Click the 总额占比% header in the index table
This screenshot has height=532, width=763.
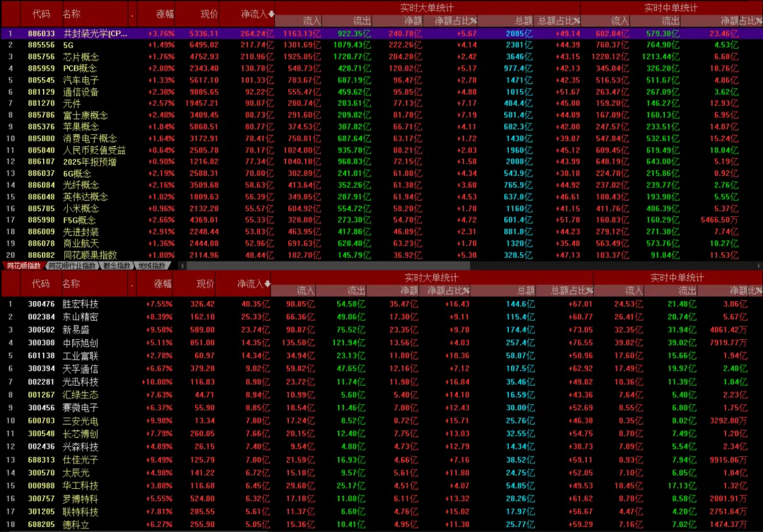[x=559, y=21]
